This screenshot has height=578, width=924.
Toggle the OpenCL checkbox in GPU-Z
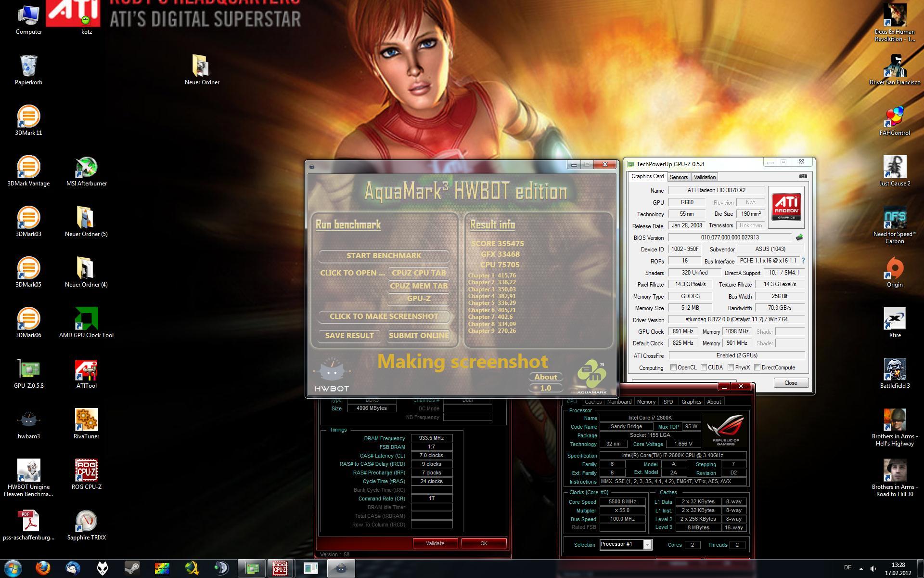[674, 368]
